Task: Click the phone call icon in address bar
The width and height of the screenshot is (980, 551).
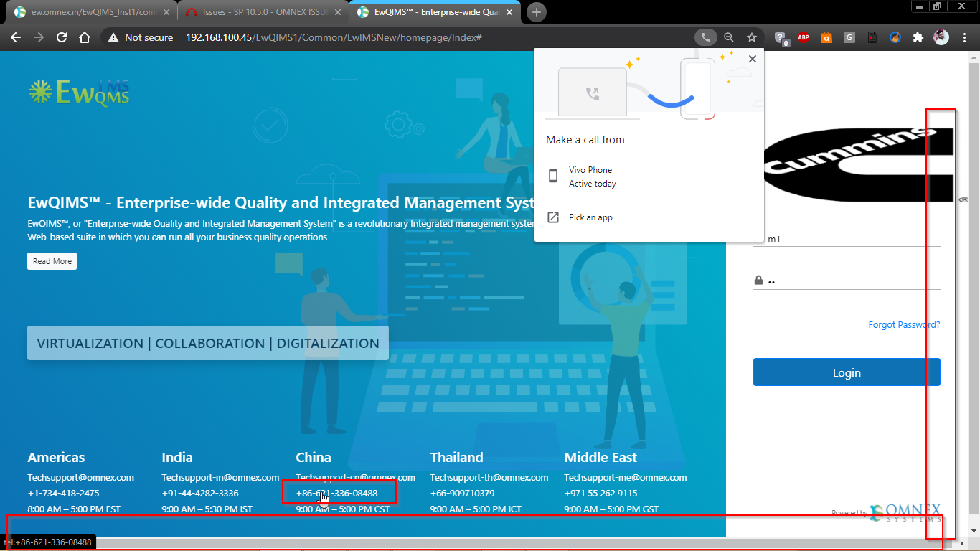Action: 705,37
